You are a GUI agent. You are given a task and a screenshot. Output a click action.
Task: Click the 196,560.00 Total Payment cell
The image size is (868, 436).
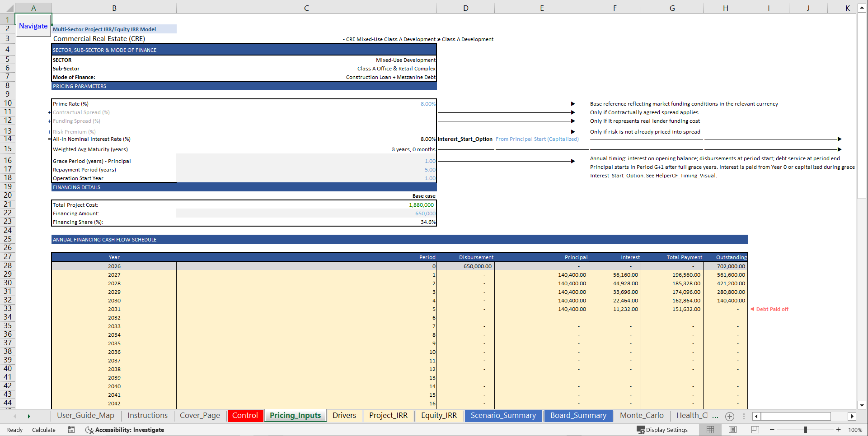coord(672,275)
